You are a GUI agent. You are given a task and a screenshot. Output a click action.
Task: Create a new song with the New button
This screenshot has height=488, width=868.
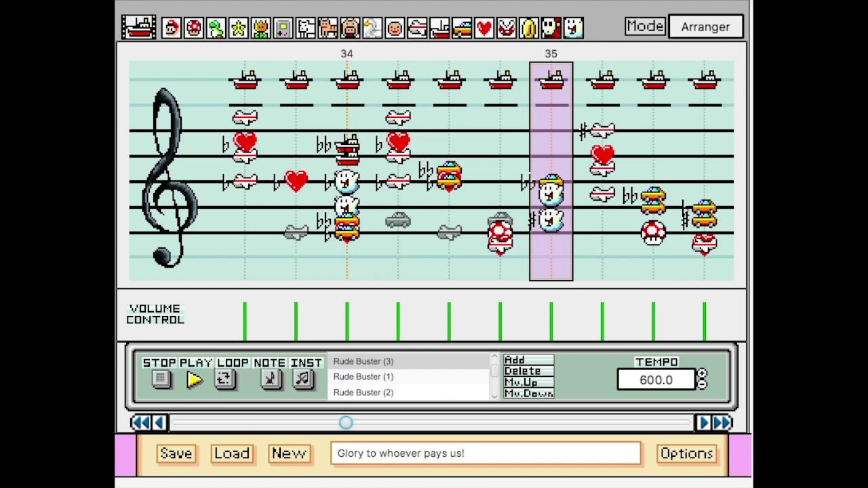click(289, 453)
